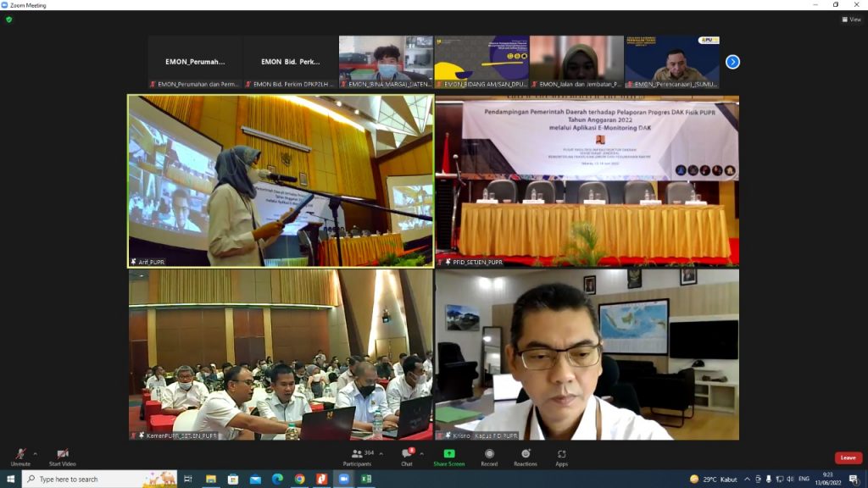
Task: Unmute the microphone
Action: (x=20, y=456)
